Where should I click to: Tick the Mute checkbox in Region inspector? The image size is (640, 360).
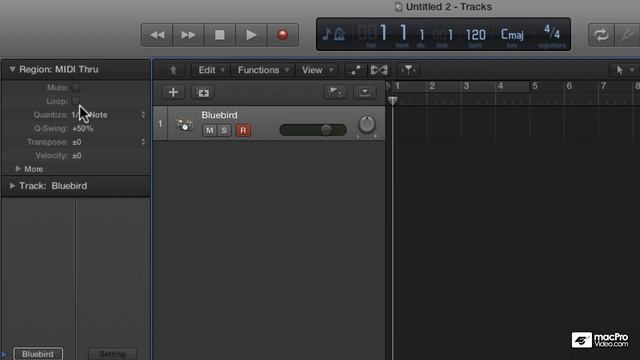coord(76,87)
